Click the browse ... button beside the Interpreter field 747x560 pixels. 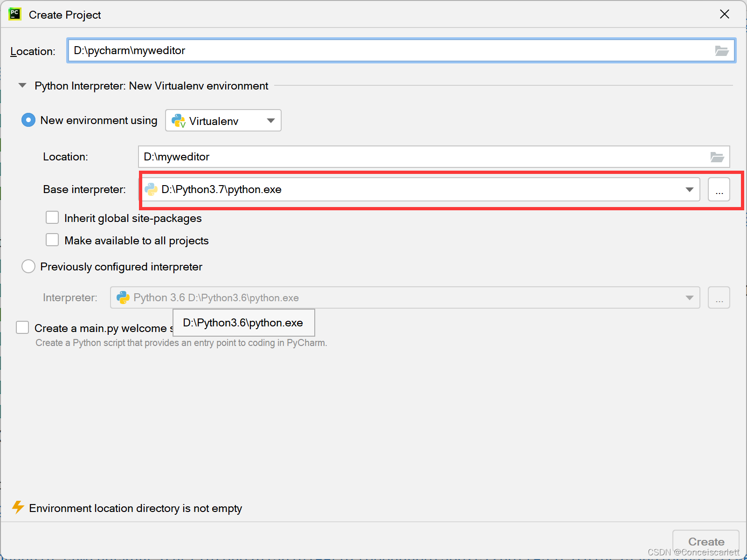coord(719,297)
